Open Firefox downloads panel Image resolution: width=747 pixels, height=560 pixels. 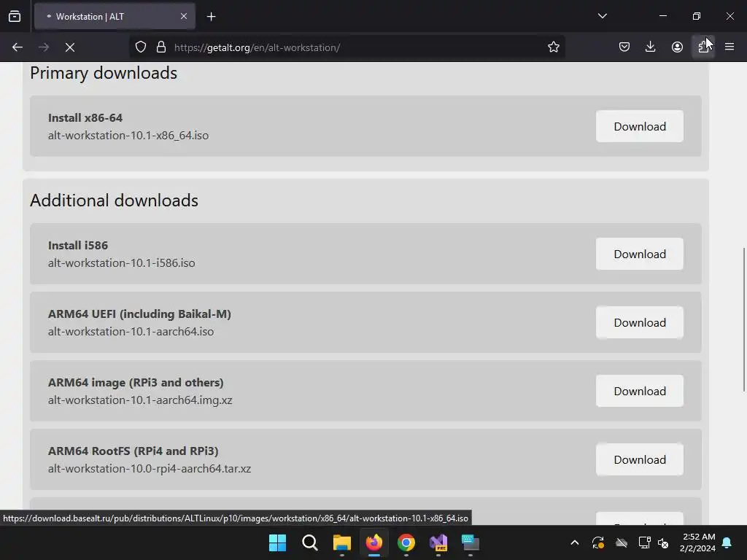pos(650,47)
